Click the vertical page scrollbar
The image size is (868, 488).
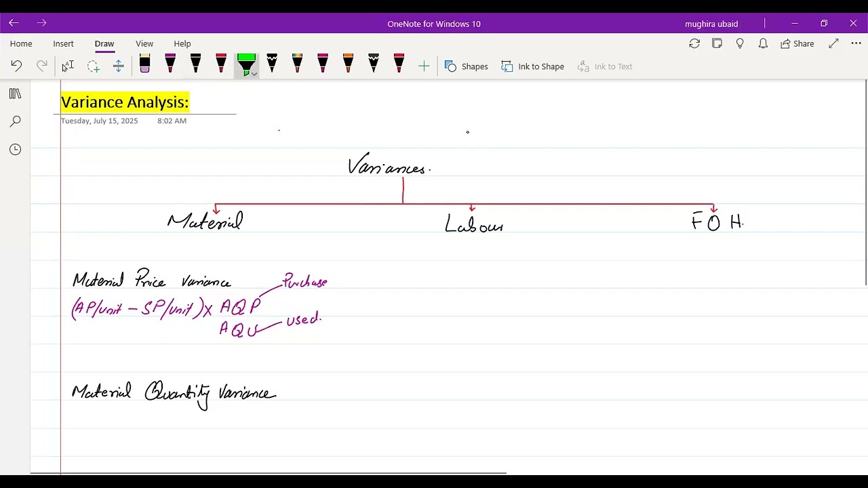pos(866,183)
